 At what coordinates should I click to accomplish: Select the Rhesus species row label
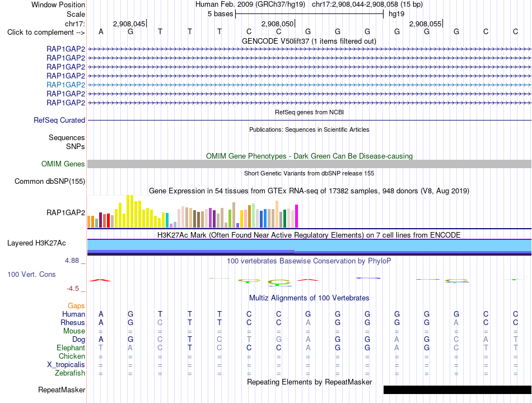click(73, 322)
